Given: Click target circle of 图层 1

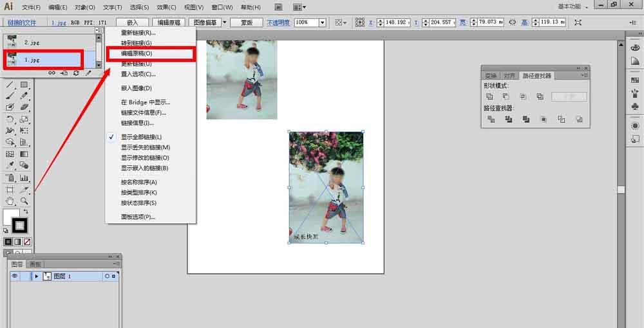Looking at the screenshot, I should click(x=107, y=277).
